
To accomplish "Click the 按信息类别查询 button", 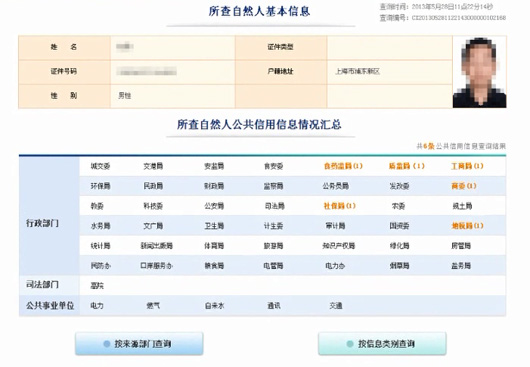I will pos(382,344).
